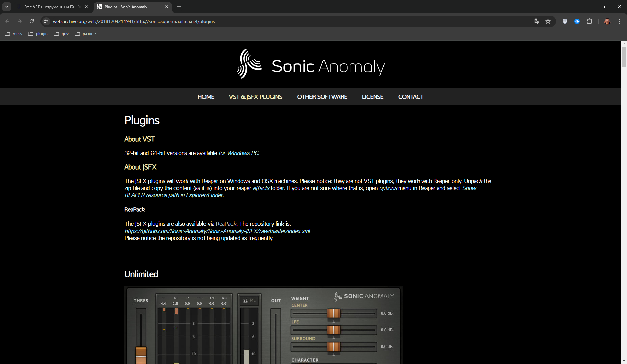This screenshot has width=627, height=364.
Task: Open the shield extension icon
Action: pos(565,21)
